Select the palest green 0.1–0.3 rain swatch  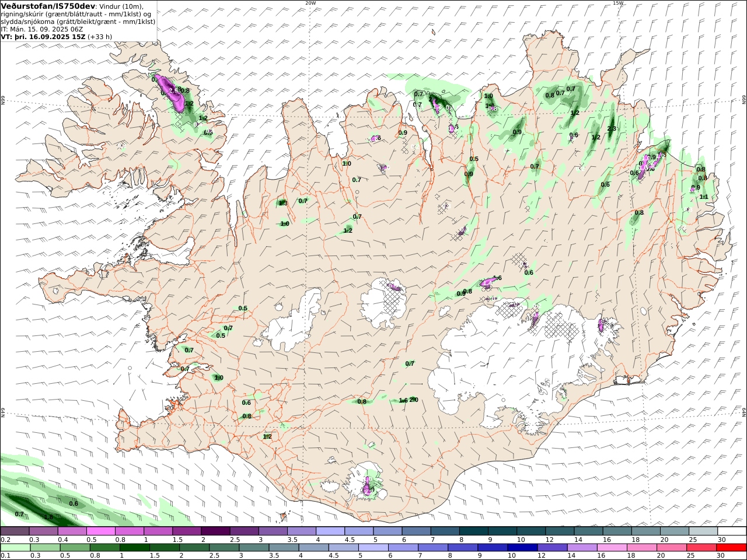coord(16,548)
